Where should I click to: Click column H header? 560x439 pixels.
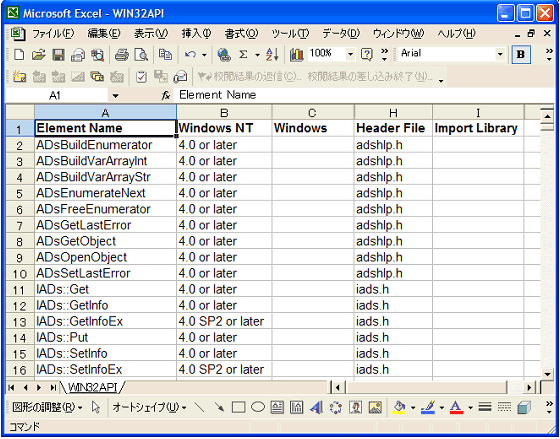pos(393,113)
